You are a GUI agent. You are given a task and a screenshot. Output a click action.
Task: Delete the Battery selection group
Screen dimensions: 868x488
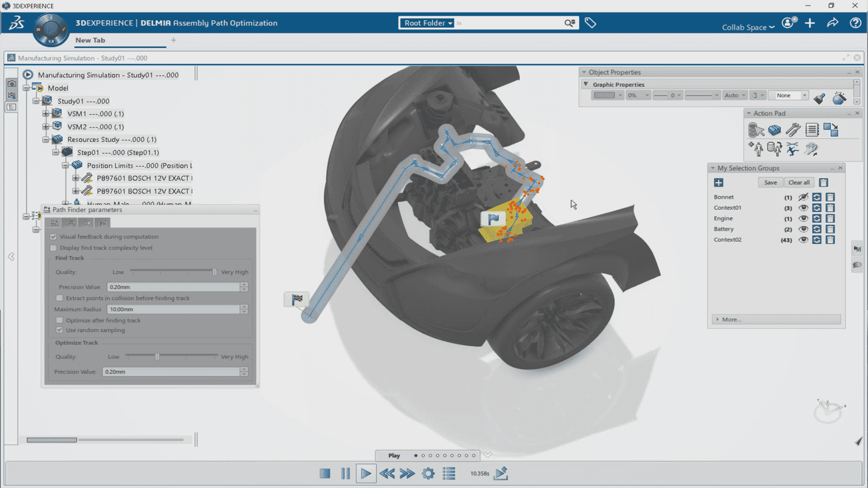(x=830, y=229)
